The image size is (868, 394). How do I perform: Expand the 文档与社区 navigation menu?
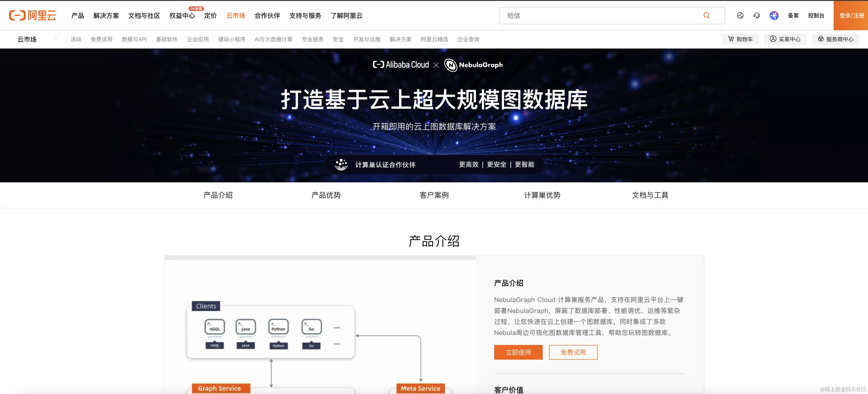144,16
